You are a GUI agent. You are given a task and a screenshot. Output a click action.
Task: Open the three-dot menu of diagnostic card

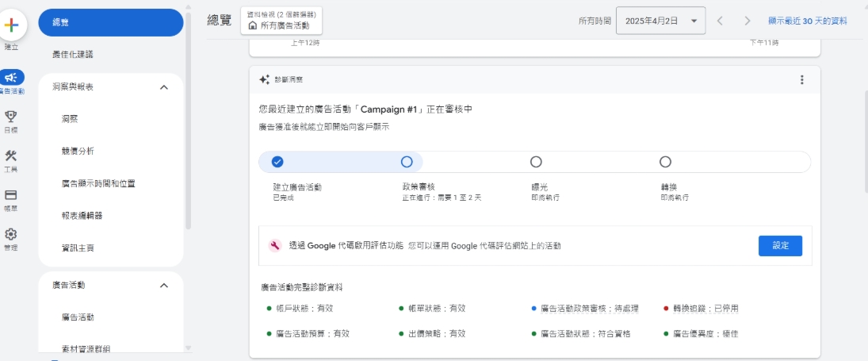pyautogui.click(x=801, y=79)
